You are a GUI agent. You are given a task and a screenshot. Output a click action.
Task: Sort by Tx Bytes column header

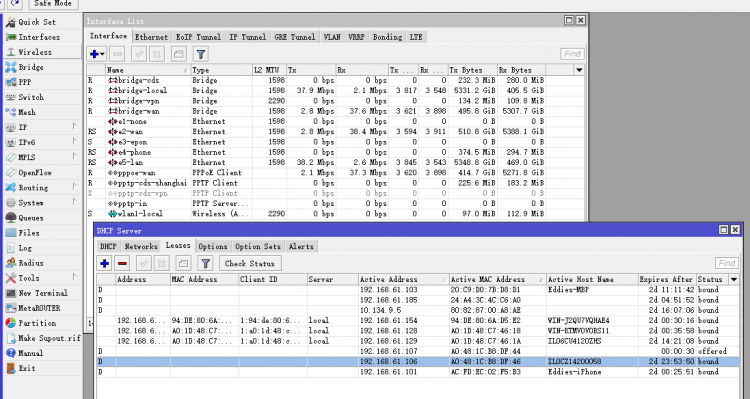(472, 70)
